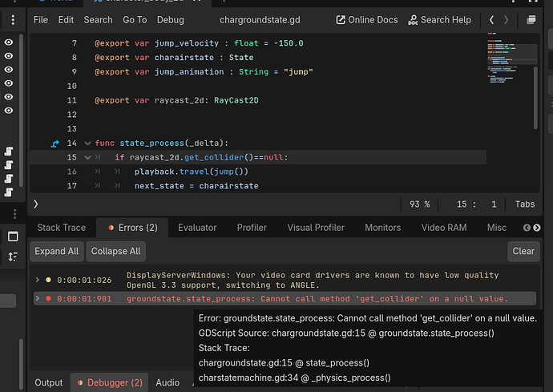Open the topmost script icon in the left panel

(9, 152)
